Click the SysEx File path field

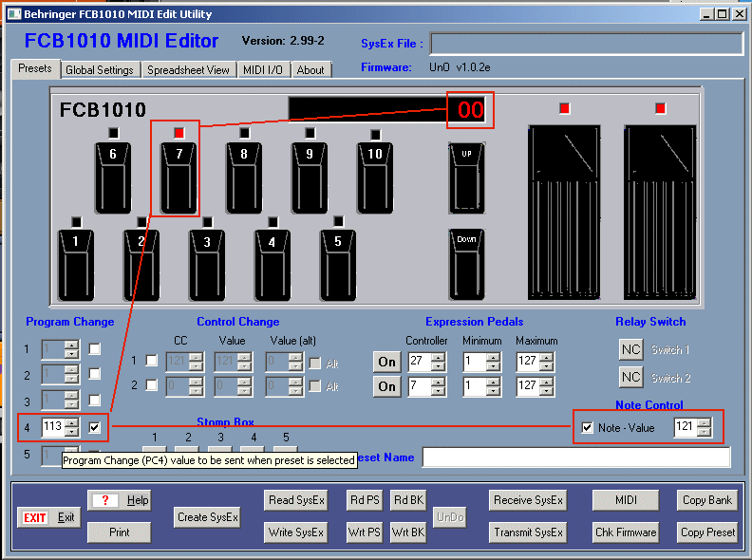pos(586,44)
